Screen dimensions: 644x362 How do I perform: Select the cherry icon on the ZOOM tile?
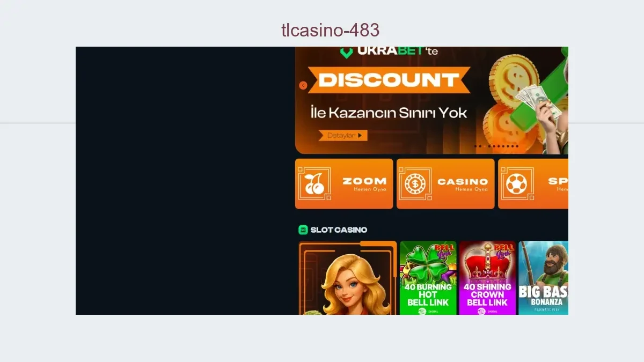tap(314, 184)
